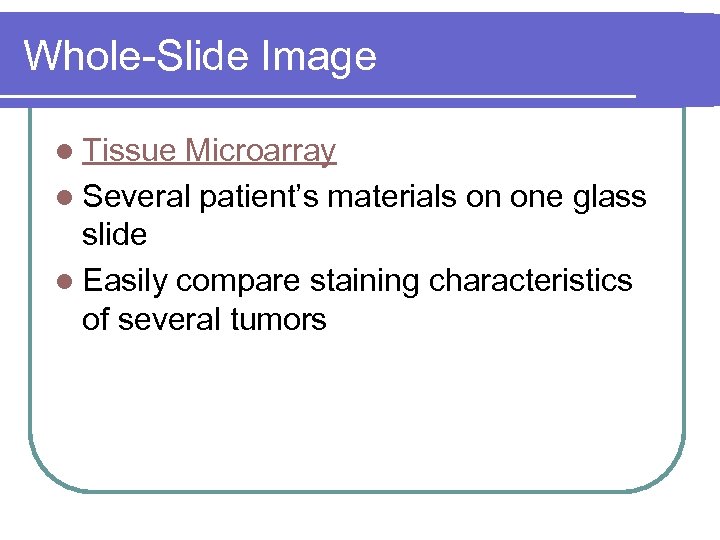The width and height of the screenshot is (720, 540).
Task: Click the word slide on the wrapped line
Action: coord(115,236)
